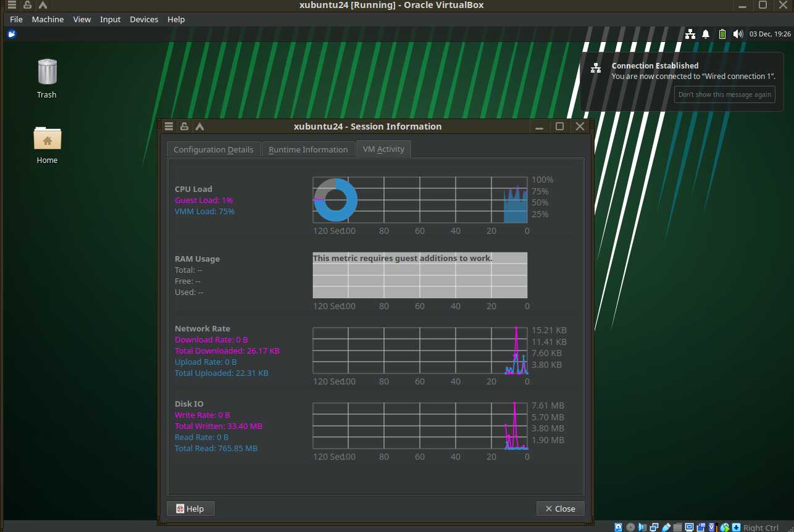Open the volume speaker icon in the guest panel

(x=738, y=34)
